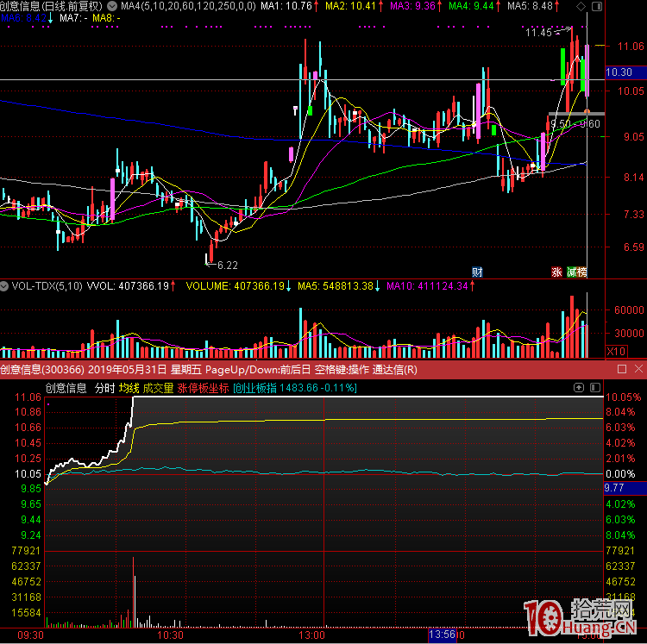Click the 10:30 time label
Screen dimensions: 647x644
(171, 635)
